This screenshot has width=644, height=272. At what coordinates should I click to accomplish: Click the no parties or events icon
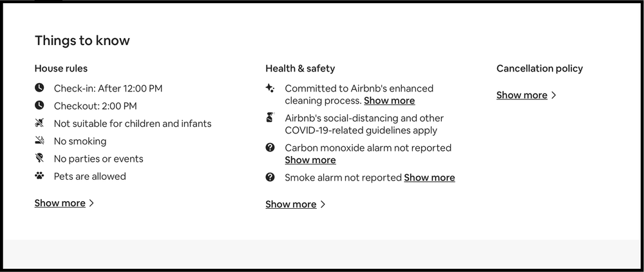[x=39, y=158]
